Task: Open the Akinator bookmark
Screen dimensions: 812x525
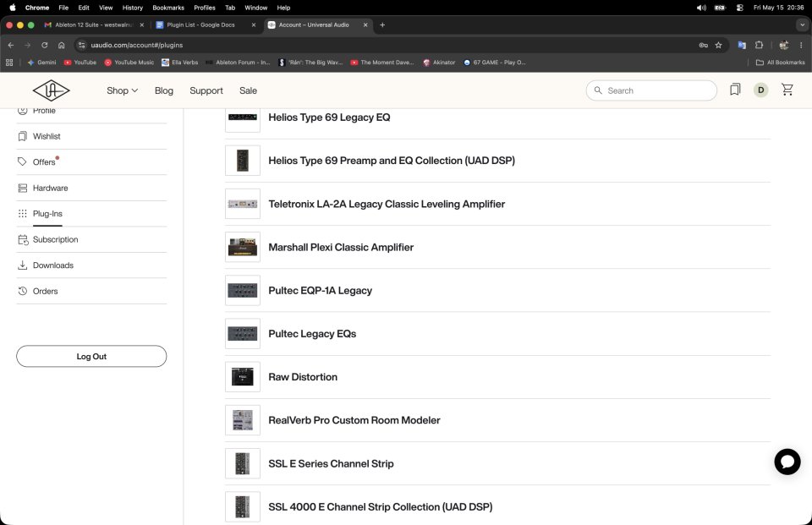Action: pyautogui.click(x=439, y=62)
